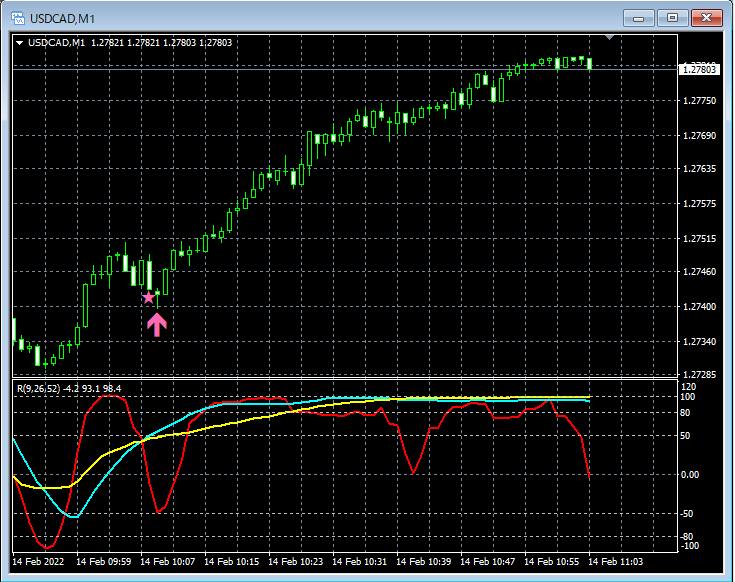Click the 14 Feb 10:55 time label
The width and height of the screenshot is (735, 582).
[x=551, y=561]
